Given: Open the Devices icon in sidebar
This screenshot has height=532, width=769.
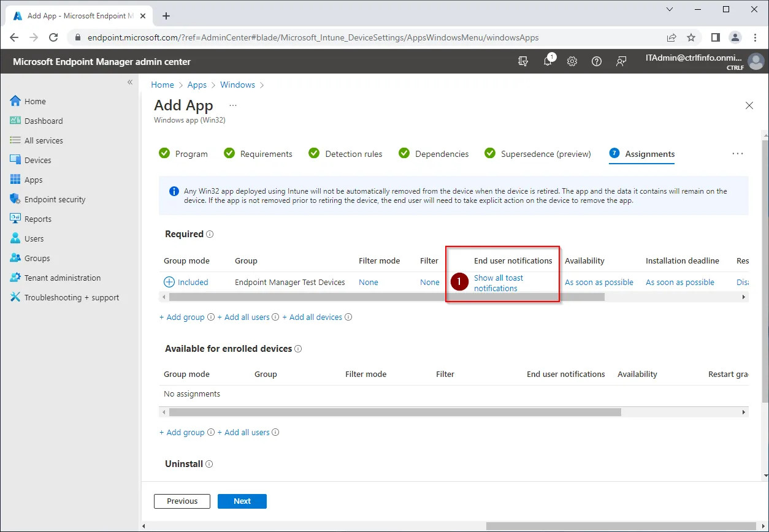Looking at the screenshot, I should (15, 160).
